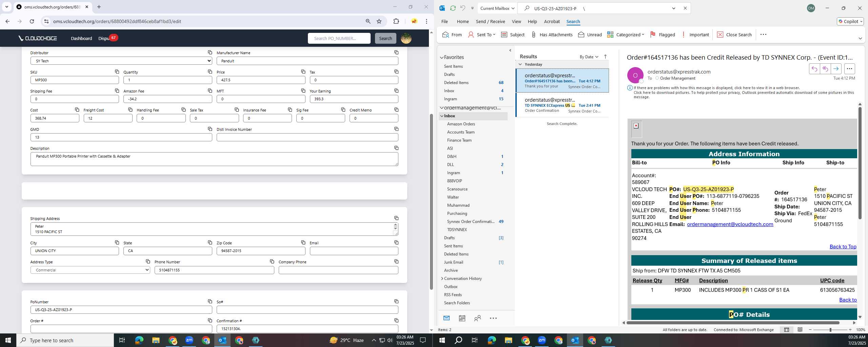This screenshot has height=347, width=868.
Task: Open the Outlook File menu
Action: coord(445,21)
